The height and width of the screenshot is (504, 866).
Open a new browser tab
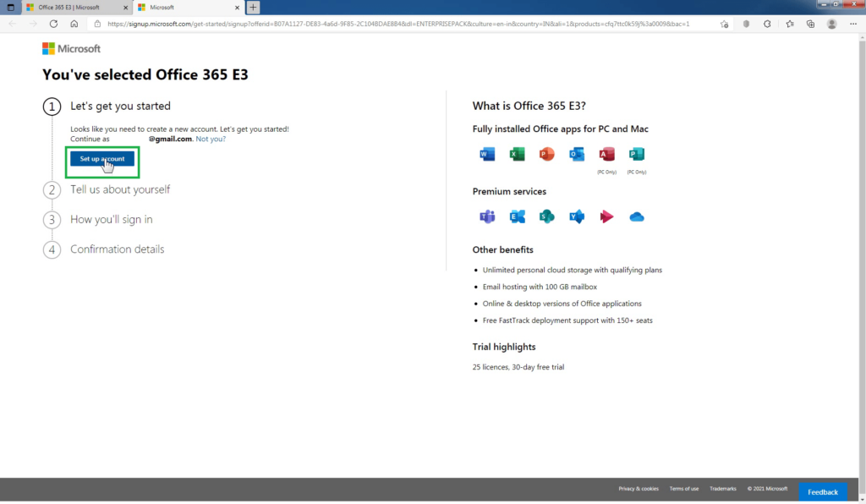[253, 7]
